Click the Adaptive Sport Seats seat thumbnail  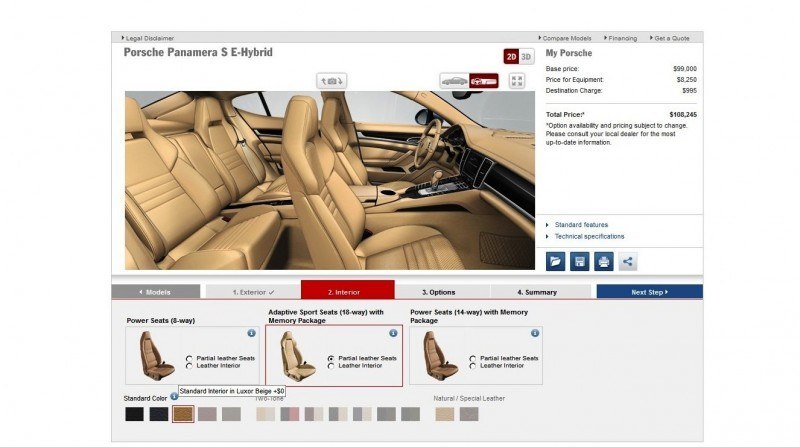[x=298, y=356]
